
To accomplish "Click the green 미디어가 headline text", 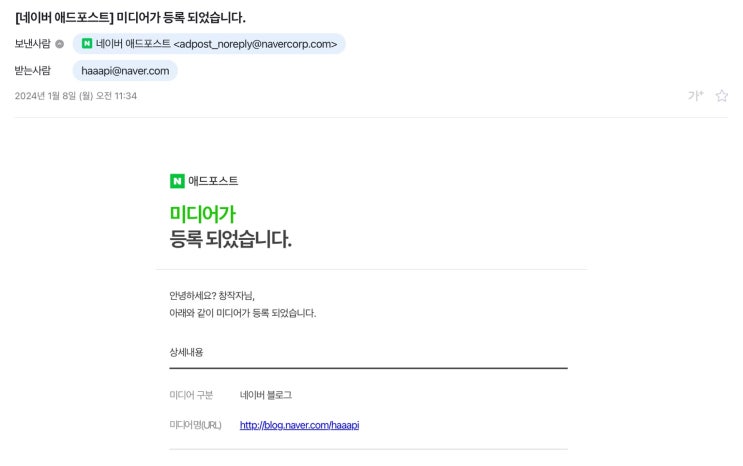I will click(203, 213).
